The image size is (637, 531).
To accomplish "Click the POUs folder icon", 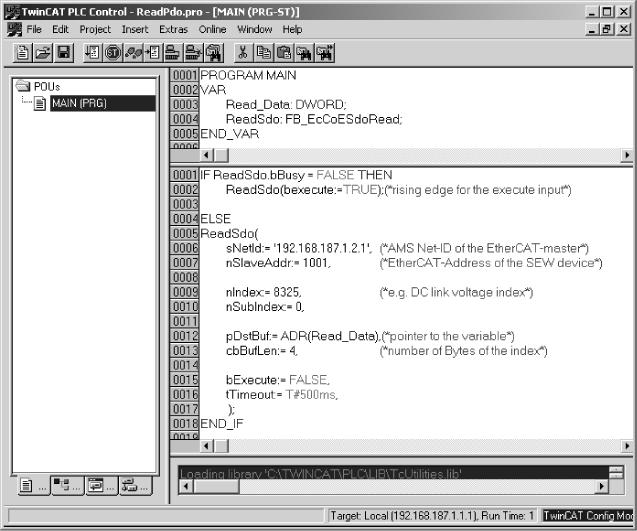I will [23, 86].
